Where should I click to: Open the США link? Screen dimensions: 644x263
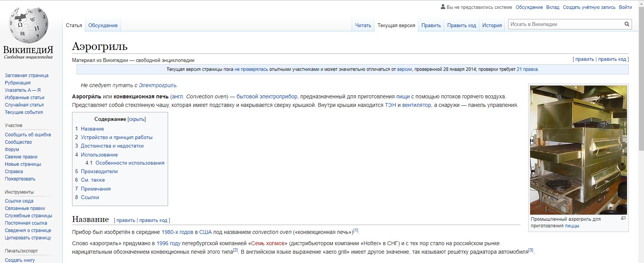[206, 232]
